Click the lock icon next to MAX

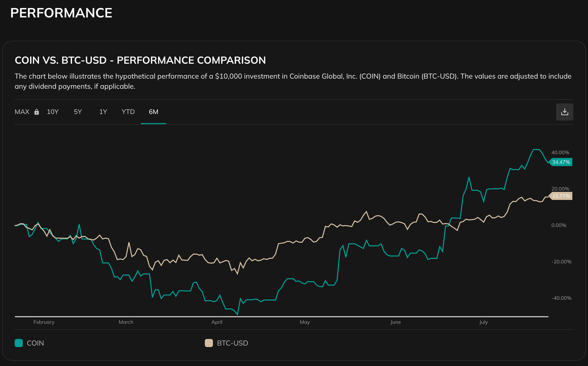click(37, 112)
